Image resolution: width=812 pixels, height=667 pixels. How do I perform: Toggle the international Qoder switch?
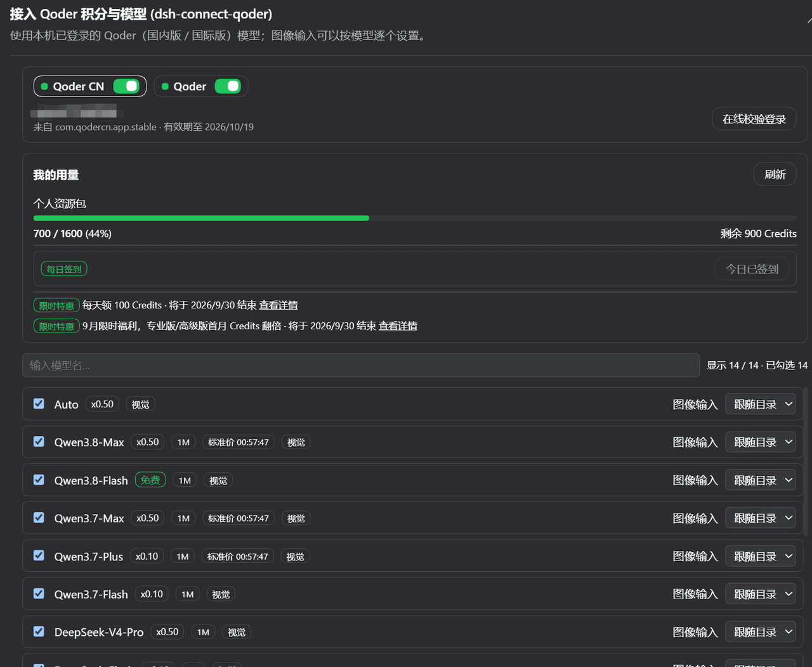(228, 86)
